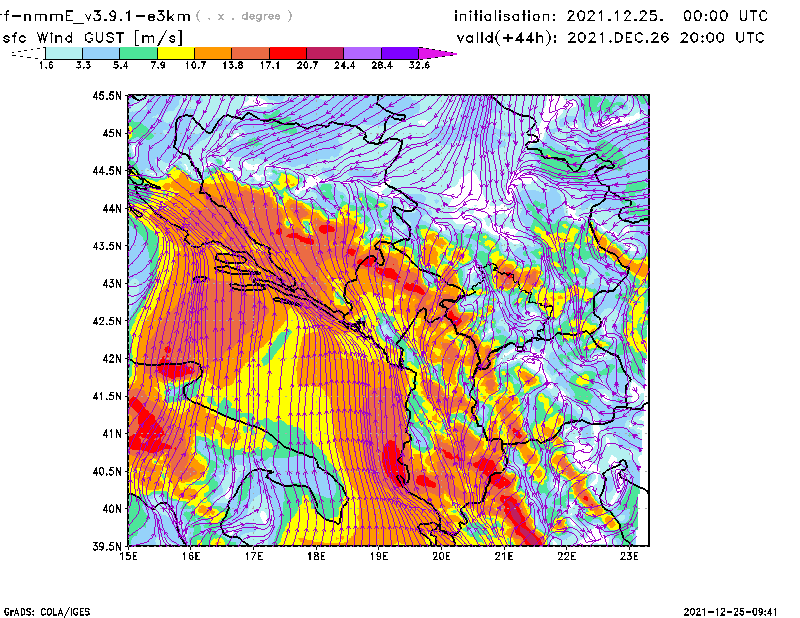Click the 45.5N latitude label
Screen dimensions: 800x618
click(107, 95)
